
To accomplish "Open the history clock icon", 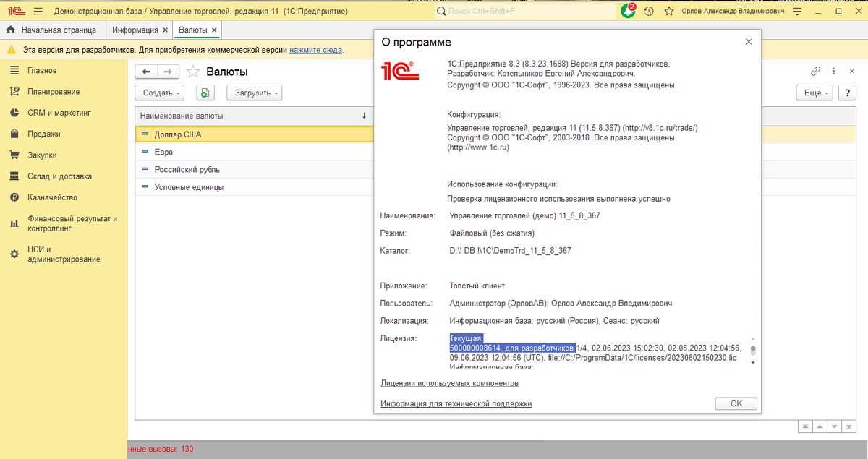I will point(649,12).
